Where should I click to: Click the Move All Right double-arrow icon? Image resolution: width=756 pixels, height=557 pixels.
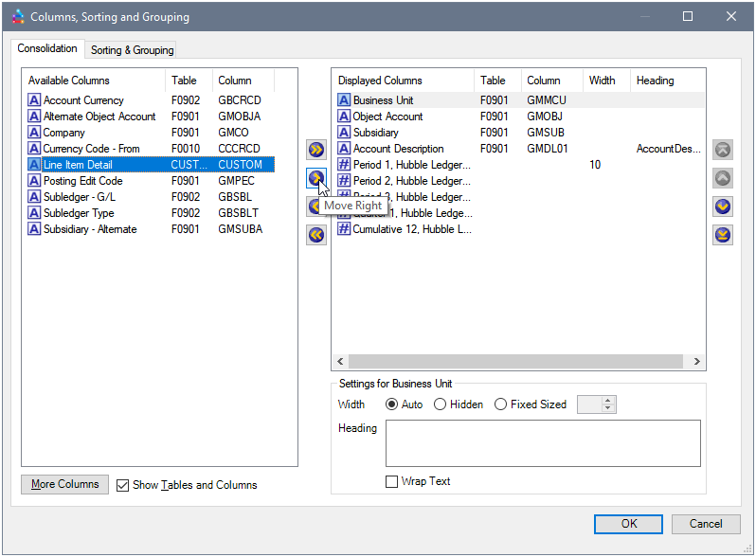pos(316,150)
